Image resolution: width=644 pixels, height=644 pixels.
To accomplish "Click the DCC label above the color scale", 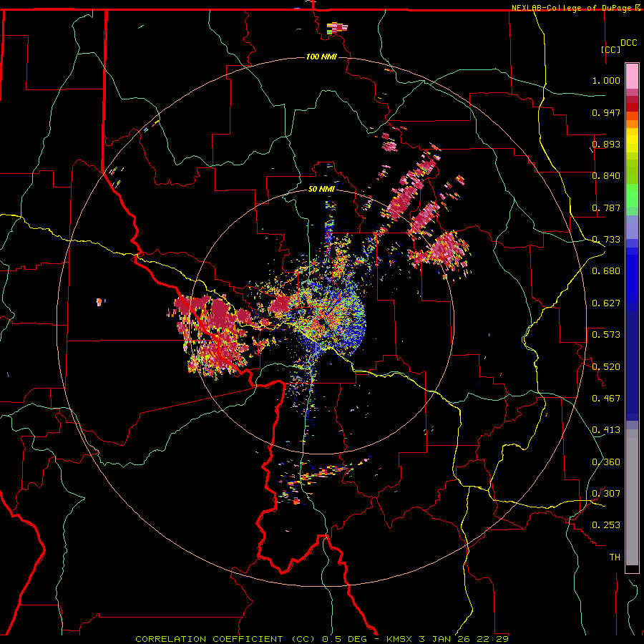I will click(628, 42).
